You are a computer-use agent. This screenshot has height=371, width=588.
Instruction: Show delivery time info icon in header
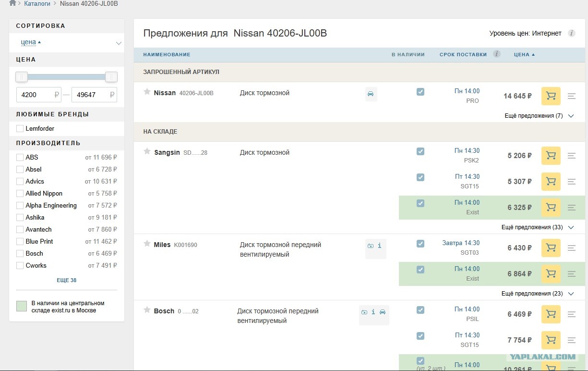(497, 54)
